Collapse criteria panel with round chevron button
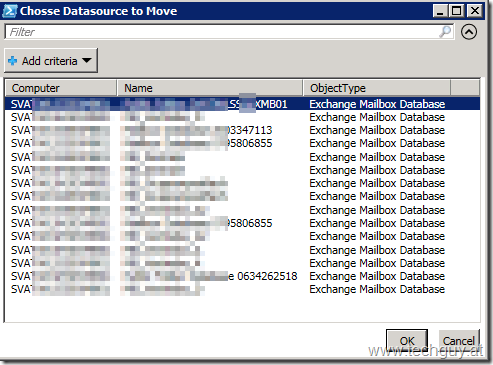Image resolution: width=493 pixels, height=365 pixels. pos(469,32)
